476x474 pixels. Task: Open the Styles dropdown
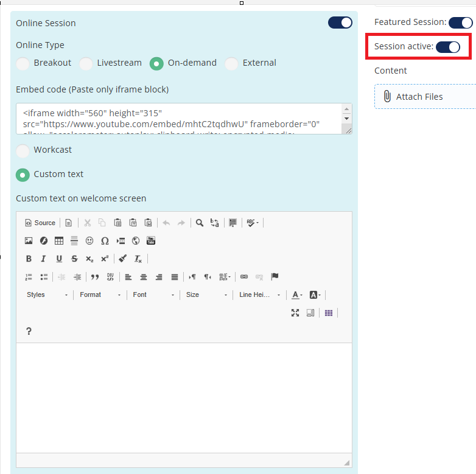[x=47, y=295]
